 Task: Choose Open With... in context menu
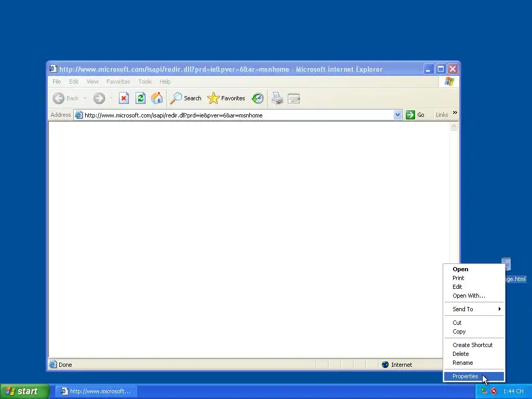(474, 296)
